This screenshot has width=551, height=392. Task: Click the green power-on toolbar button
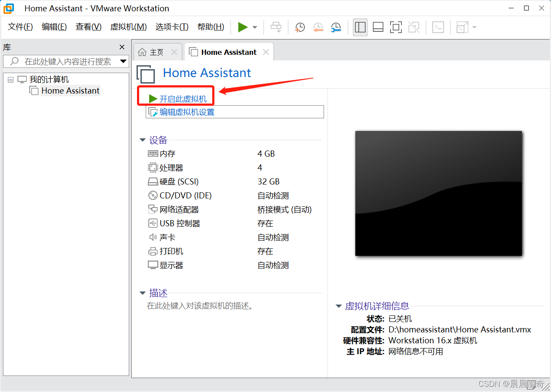(x=243, y=27)
